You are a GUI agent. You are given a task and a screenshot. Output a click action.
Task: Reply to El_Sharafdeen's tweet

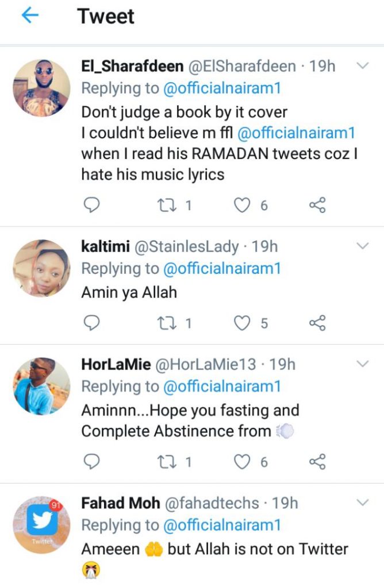coord(92,205)
